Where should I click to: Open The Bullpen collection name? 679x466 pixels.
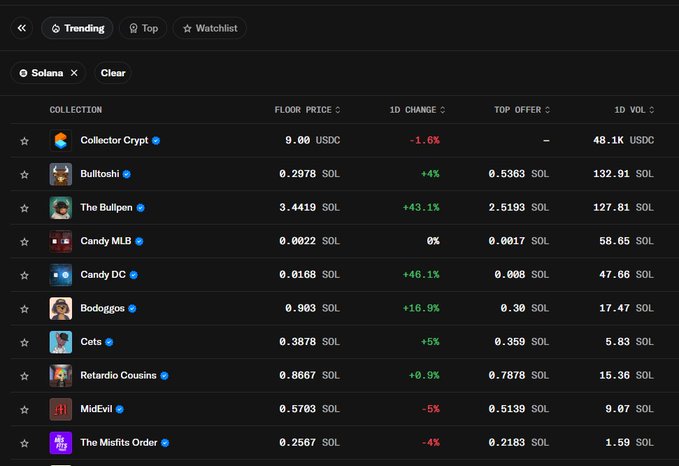pyautogui.click(x=106, y=207)
